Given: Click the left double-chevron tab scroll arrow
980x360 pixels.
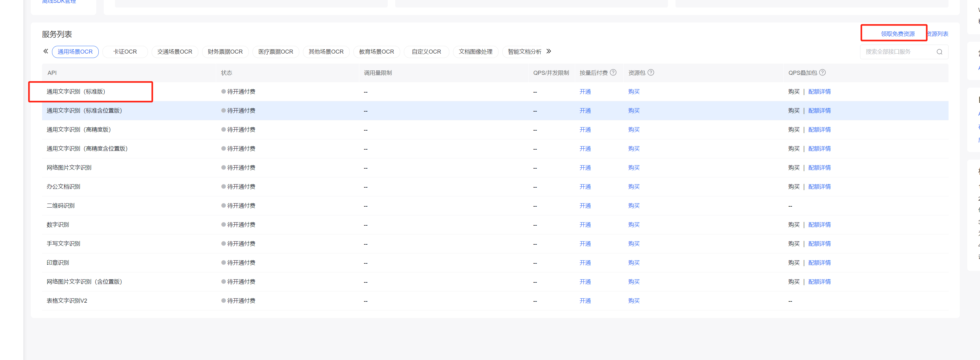Looking at the screenshot, I should (x=46, y=51).
